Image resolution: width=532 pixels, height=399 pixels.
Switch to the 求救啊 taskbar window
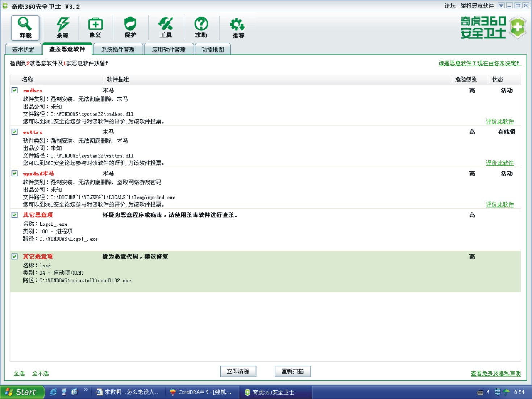129,392
